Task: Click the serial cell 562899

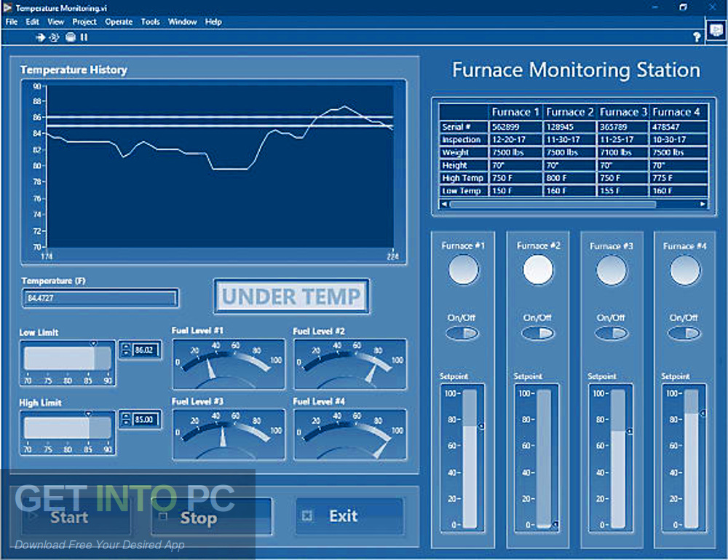Action: [515, 127]
